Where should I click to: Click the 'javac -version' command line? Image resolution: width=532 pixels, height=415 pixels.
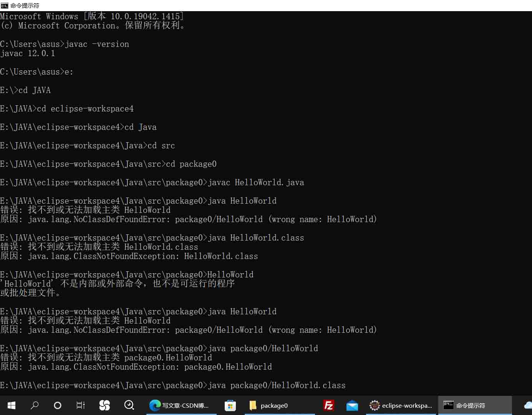click(x=65, y=44)
